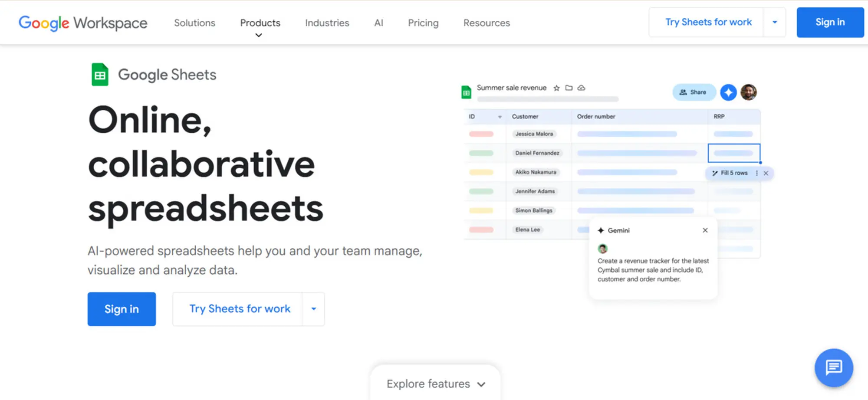Click the Simon Ballings cell
Viewport: 868px width, 400px height.
tap(534, 210)
